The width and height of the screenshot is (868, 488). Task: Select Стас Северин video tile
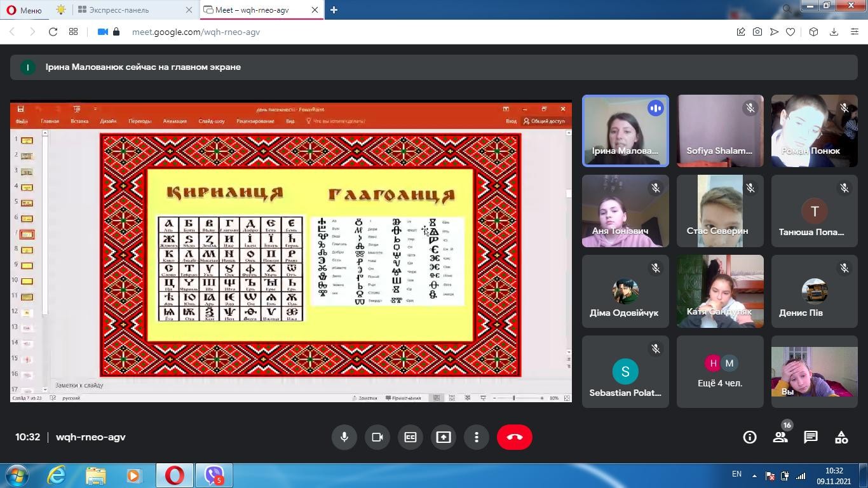click(x=720, y=211)
